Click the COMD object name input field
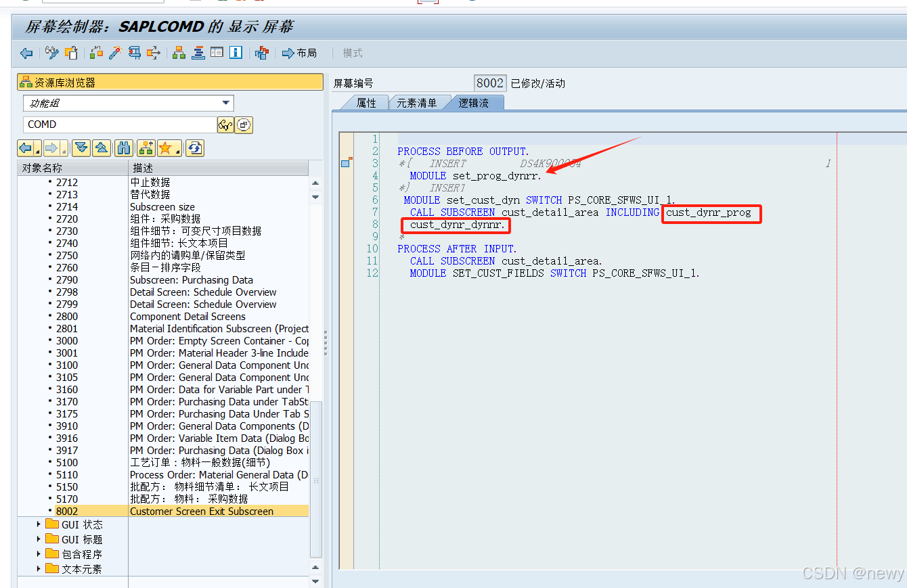The image size is (907, 588). tap(120, 125)
